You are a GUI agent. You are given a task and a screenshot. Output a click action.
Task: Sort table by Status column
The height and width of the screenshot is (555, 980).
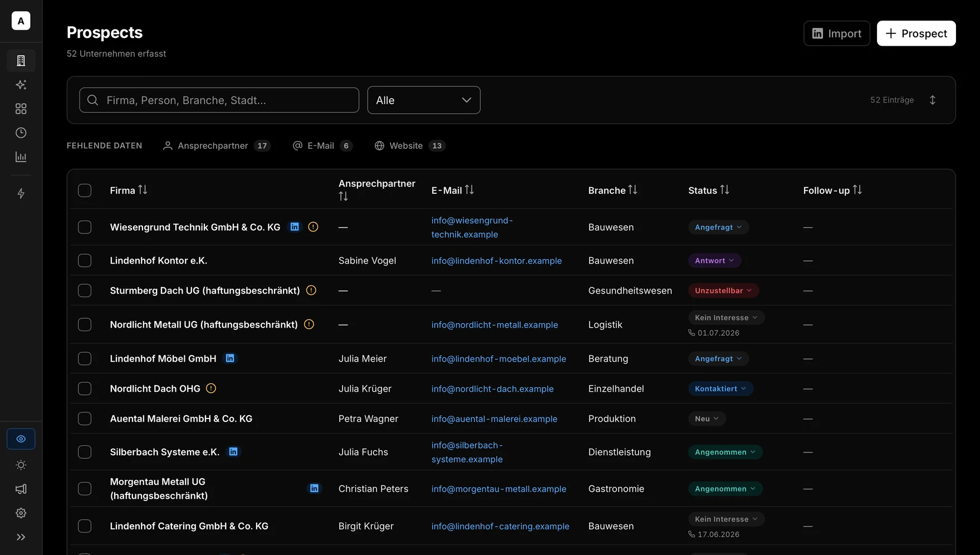tap(708, 190)
